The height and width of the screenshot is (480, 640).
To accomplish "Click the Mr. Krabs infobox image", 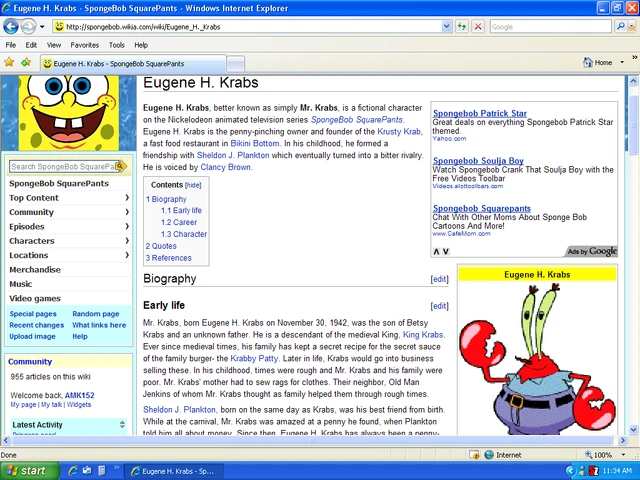I will pyautogui.click(x=537, y=358).
